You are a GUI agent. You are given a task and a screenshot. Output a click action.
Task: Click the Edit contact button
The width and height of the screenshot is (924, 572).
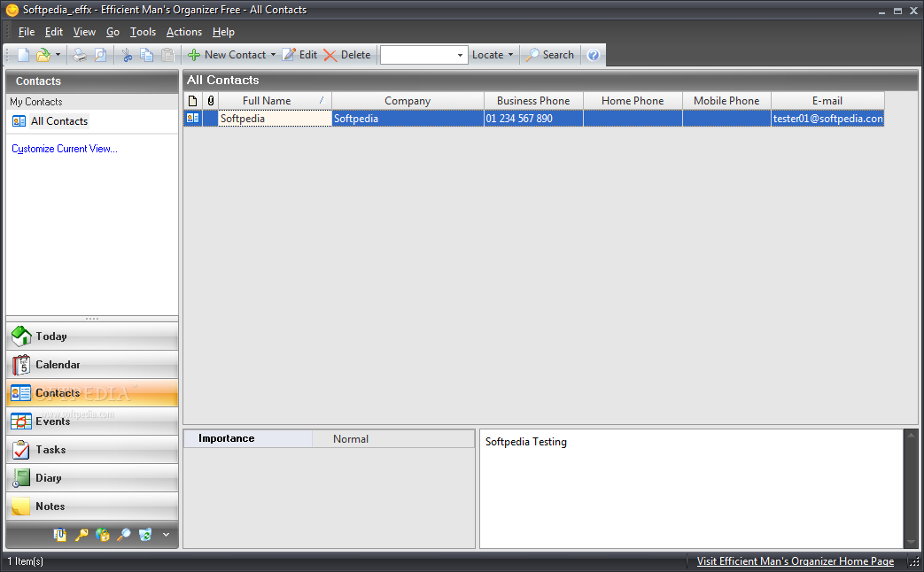[x=299, y=55]
